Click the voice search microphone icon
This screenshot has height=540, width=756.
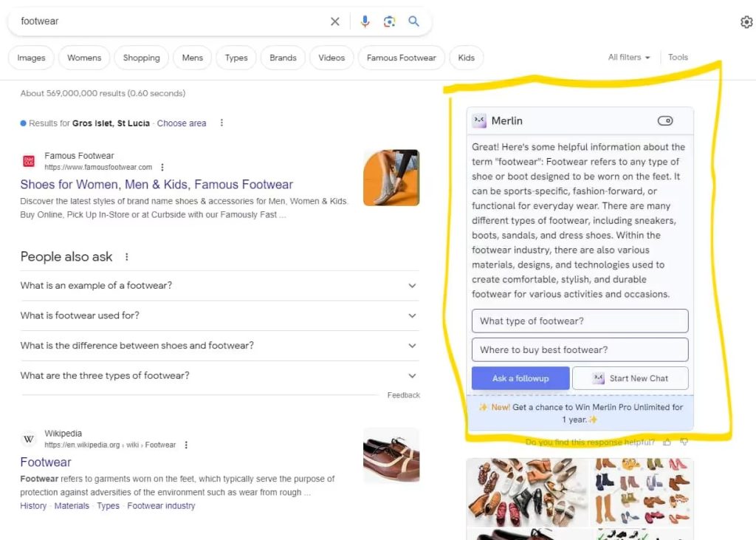coord(365,21)
